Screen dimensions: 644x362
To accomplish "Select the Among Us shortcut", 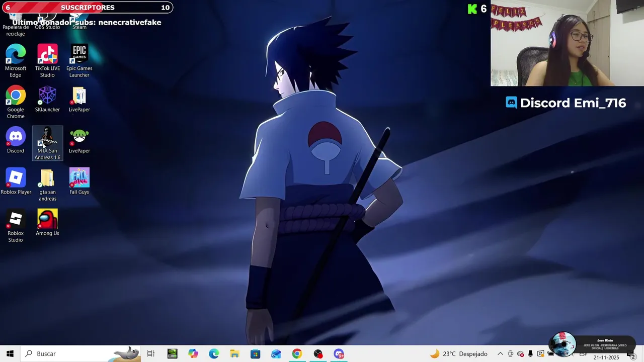I will pos(47,223).
